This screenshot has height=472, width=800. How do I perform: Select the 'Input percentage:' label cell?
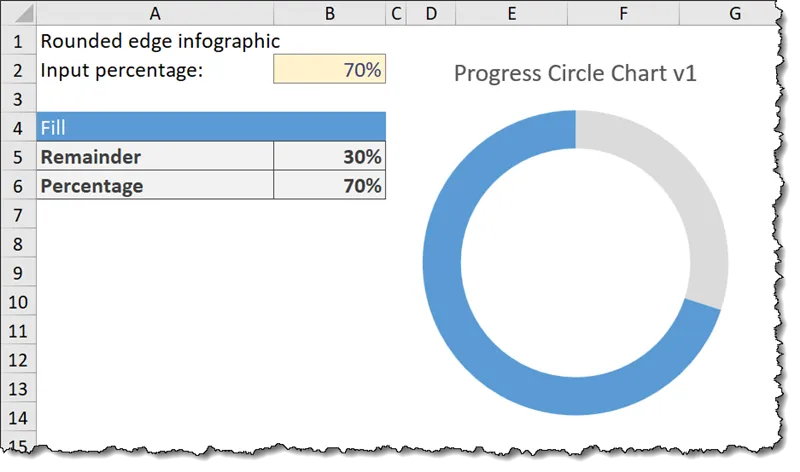pos(155,70)
